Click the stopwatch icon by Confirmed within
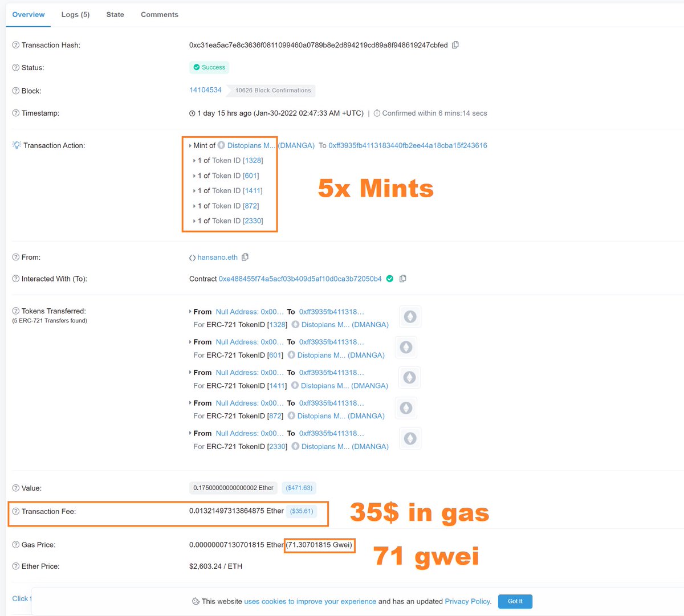 pos(377,113)
